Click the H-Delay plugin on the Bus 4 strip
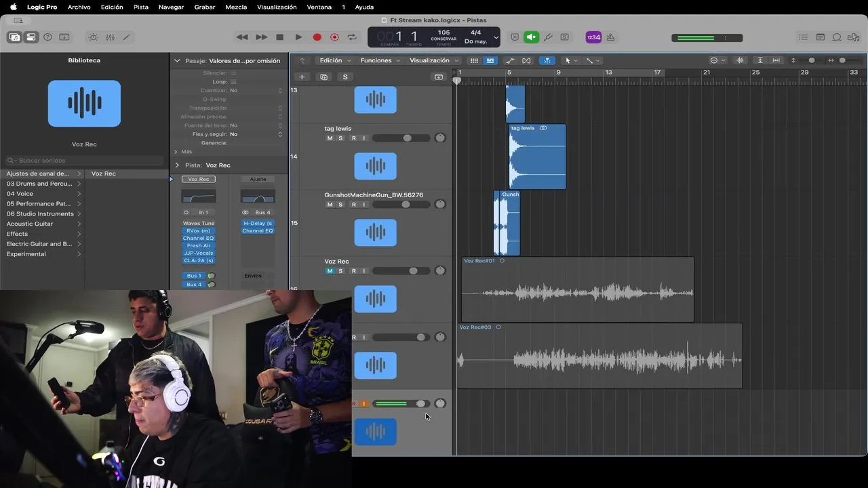Viewport: 868px width, 488px height. click(258, 223)
